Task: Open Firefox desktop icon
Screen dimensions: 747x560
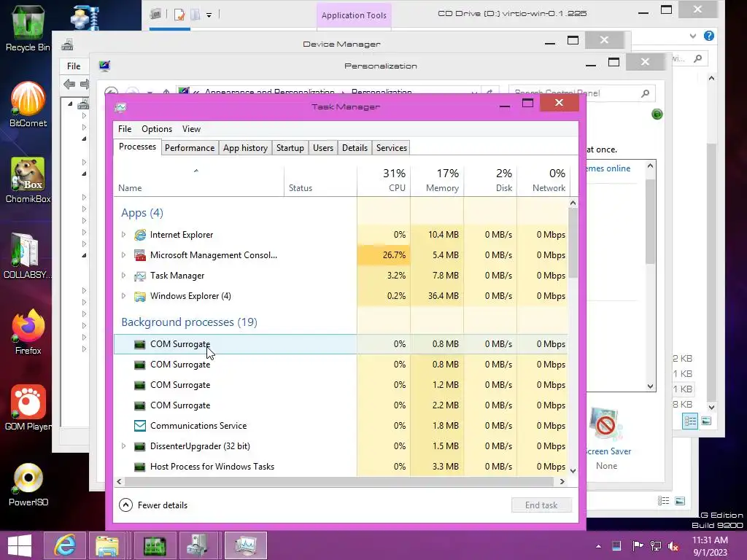Action: coord(28,332)
